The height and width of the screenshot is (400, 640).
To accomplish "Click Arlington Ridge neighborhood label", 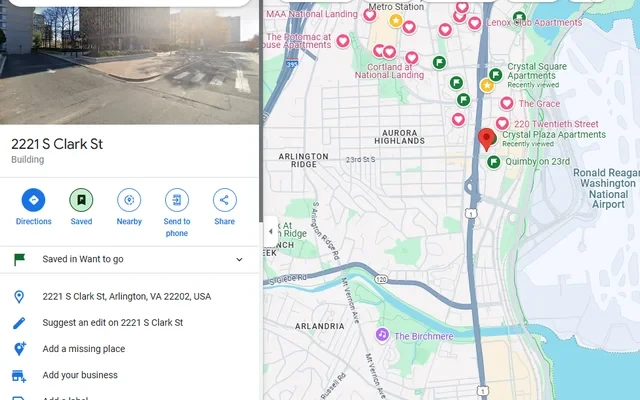I will (303, 160).
